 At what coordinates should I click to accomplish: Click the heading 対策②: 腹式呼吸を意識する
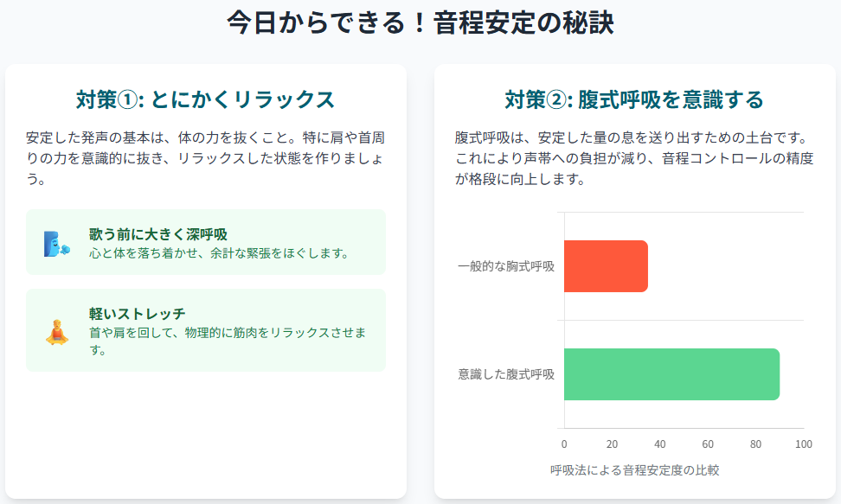634,99
